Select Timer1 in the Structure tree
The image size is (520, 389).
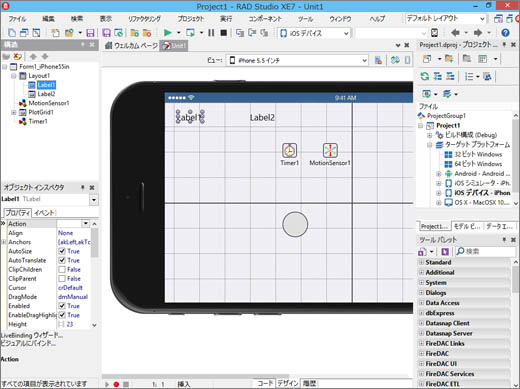point(38,121)
